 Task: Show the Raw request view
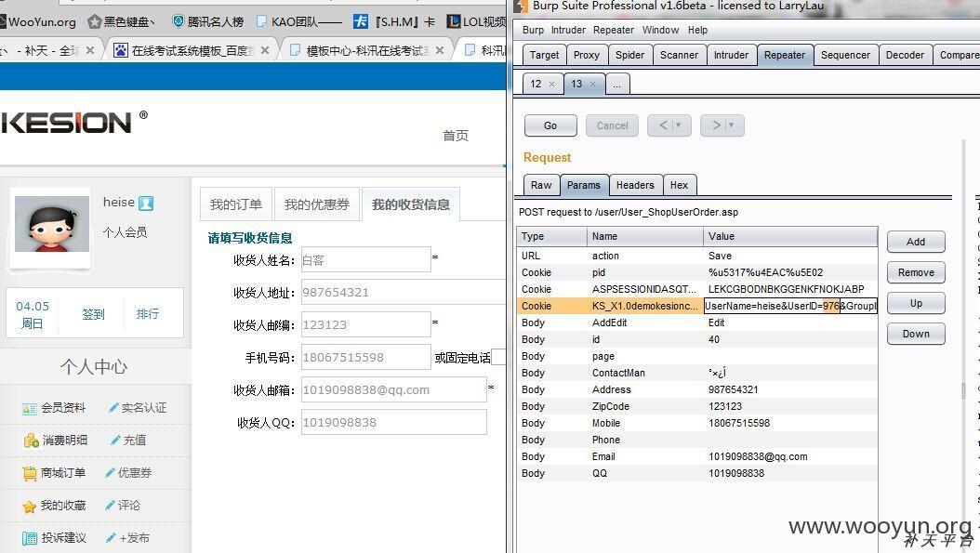(541, 185)
